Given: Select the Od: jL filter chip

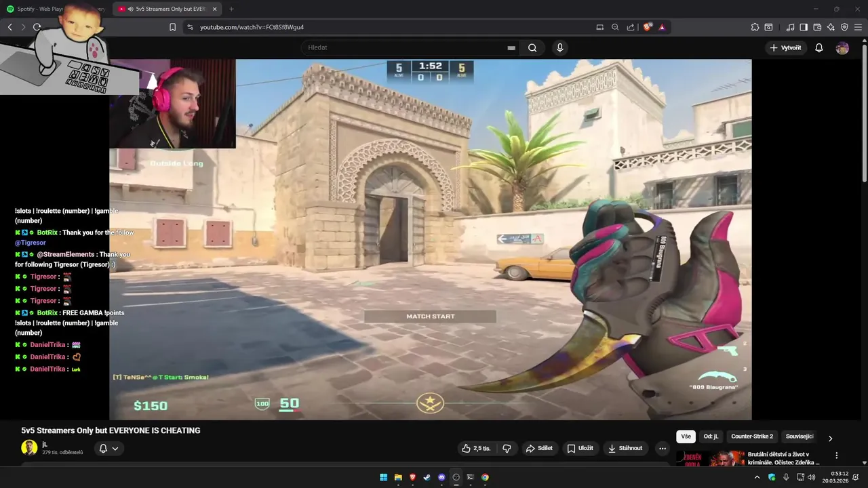Looking at the screenshot, I should (711, 436).
